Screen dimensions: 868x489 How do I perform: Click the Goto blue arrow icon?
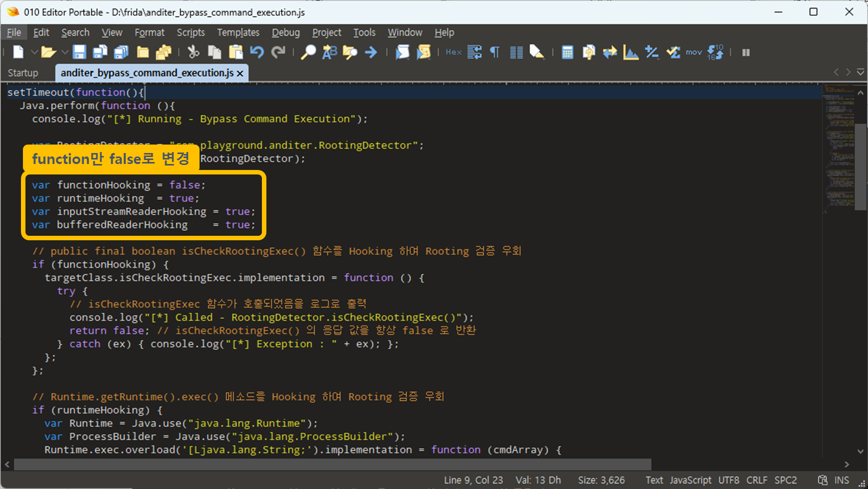coord(371,52)
